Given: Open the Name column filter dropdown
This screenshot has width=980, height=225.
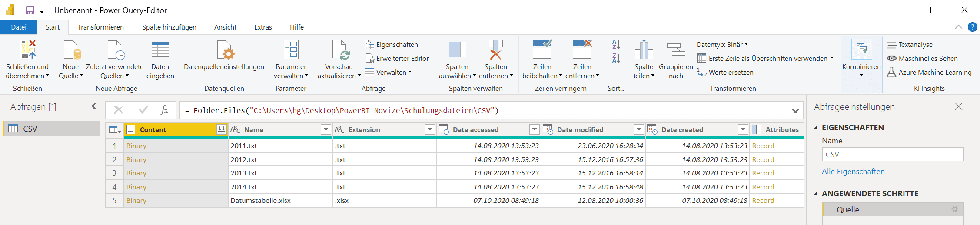Looking at the screenshot, I should (x=326, y=129).
